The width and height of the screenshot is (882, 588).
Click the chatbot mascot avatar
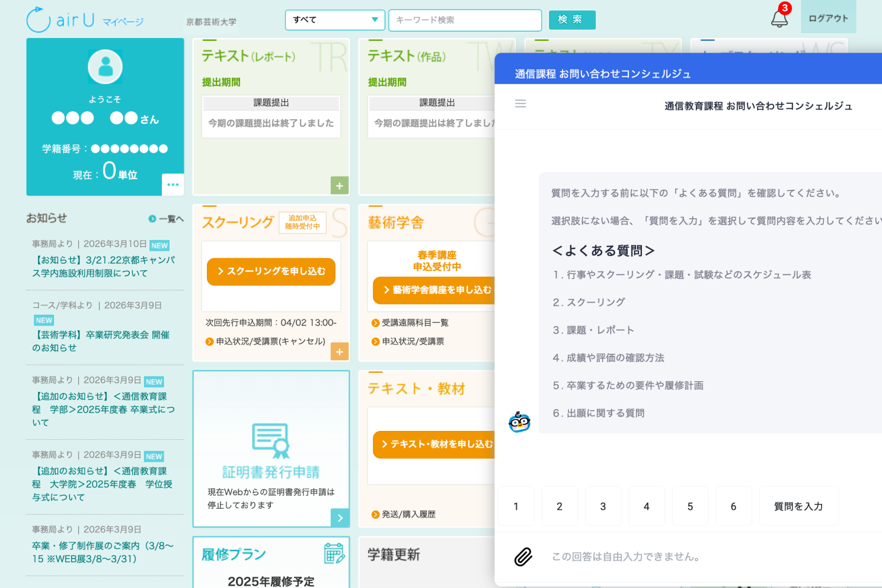coord(519,422)
